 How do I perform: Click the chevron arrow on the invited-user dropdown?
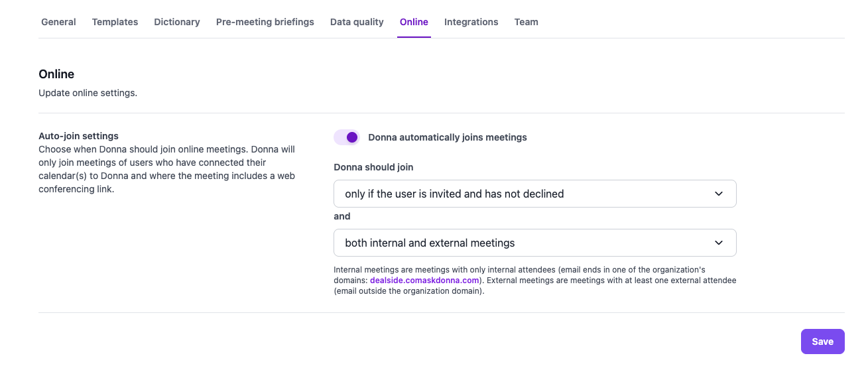coord(719,194)
